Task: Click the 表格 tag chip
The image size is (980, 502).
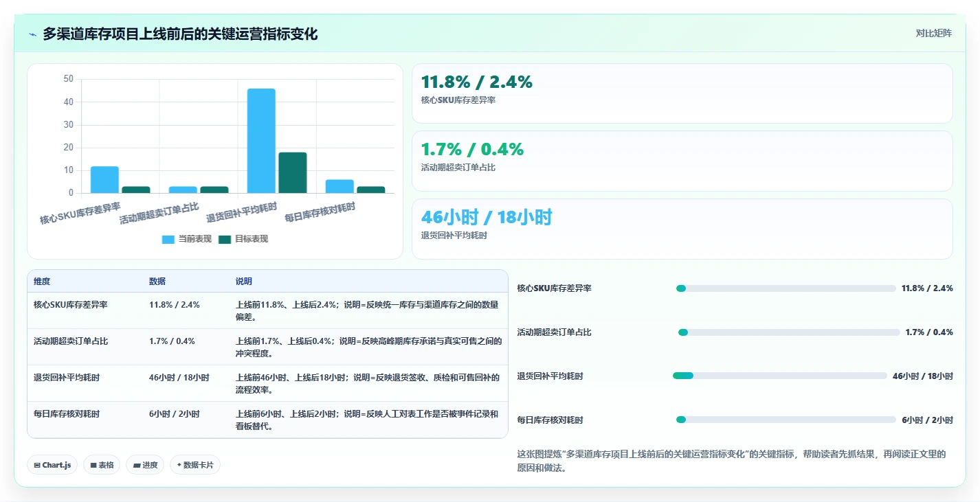Action: (102, 465)
